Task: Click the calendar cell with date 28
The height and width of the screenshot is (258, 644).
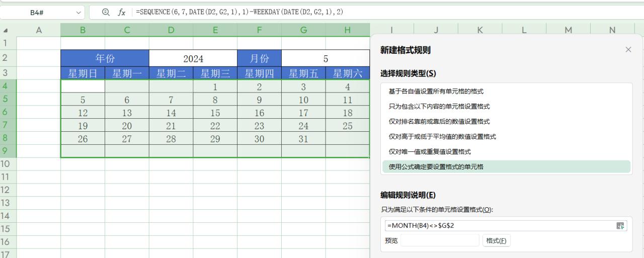Action: tap(171, 139)
